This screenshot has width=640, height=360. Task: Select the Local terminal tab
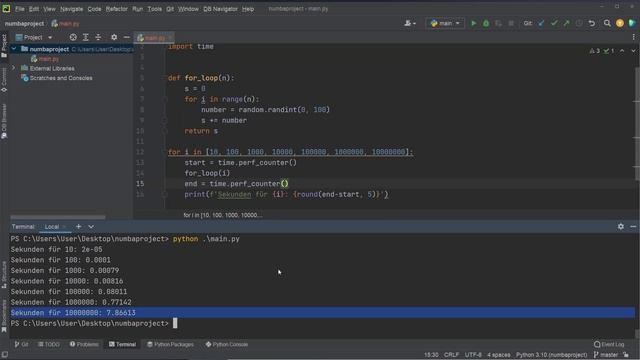click(52, 227)
